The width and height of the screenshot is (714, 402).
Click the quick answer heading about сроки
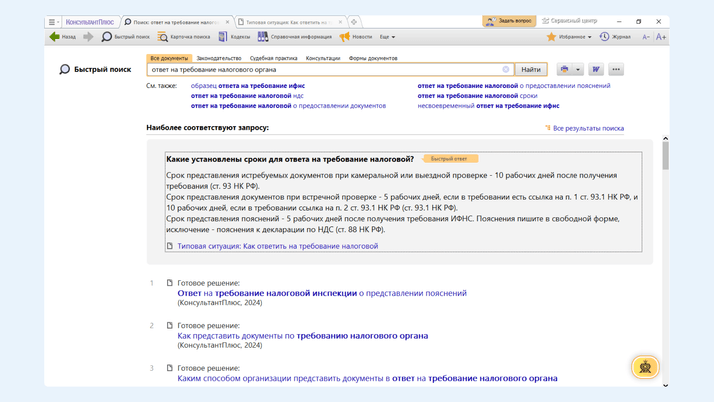click(290, 159)
